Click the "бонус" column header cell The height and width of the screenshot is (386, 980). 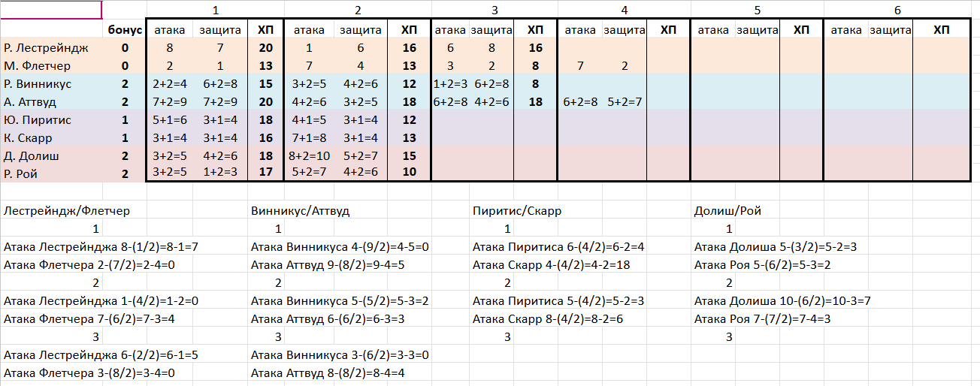(124, 30)
